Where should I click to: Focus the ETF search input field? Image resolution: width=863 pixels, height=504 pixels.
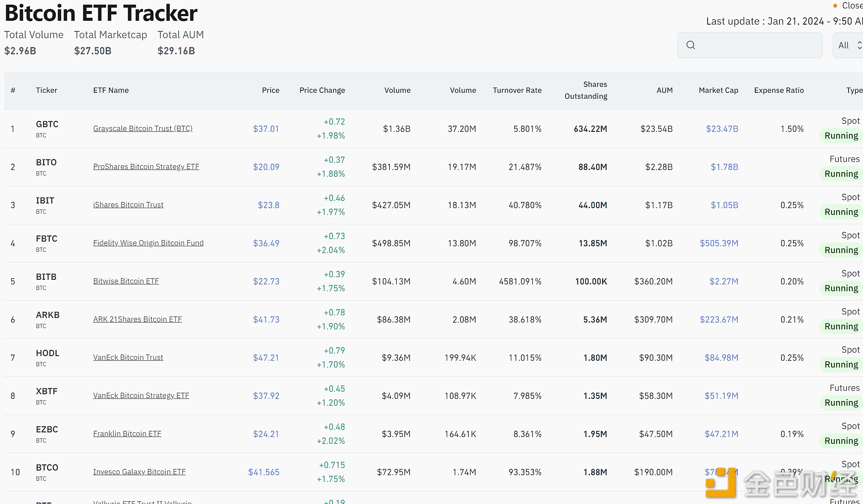[750, 45]
